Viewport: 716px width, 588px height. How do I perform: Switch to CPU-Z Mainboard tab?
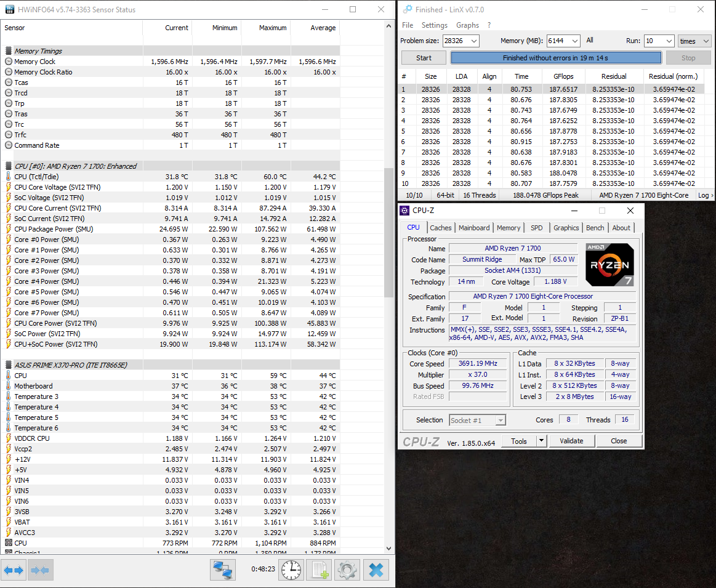[x=474, y=228]
